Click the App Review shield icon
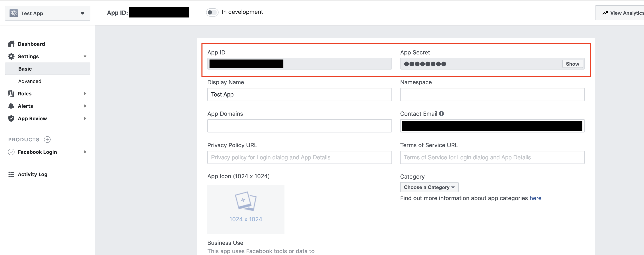Image resolution: width=644 pixels, height=255 pixels. [x=11, y=119]
